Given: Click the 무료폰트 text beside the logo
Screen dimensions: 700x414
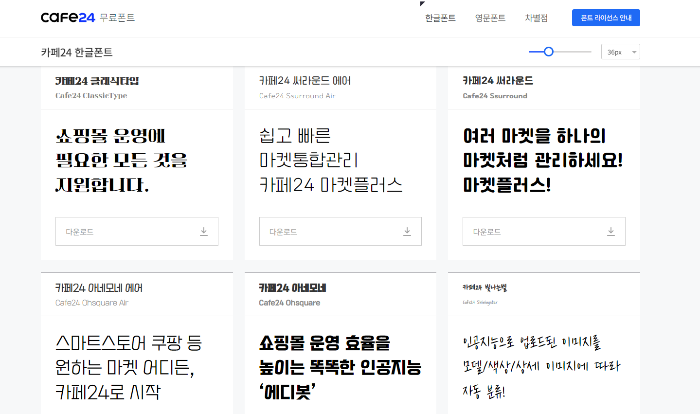Looking at the screenshot, I should coord(117,17).
